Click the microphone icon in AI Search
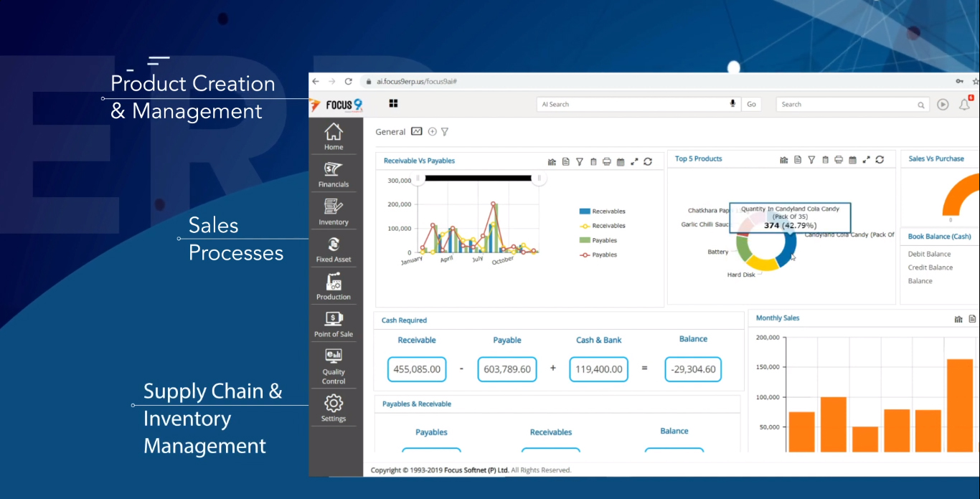Viewport: 980px width, 499px height. 732,104
